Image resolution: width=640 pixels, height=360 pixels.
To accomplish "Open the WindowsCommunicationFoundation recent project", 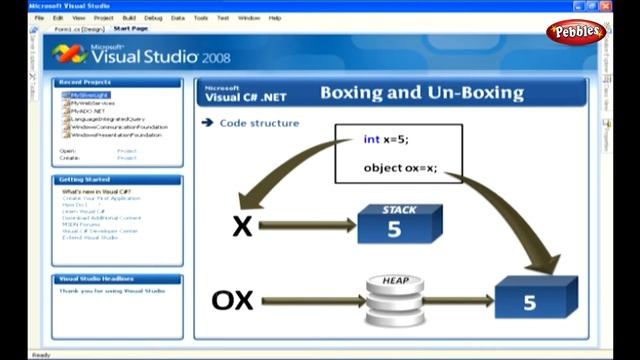I will [x=119, y=127].
